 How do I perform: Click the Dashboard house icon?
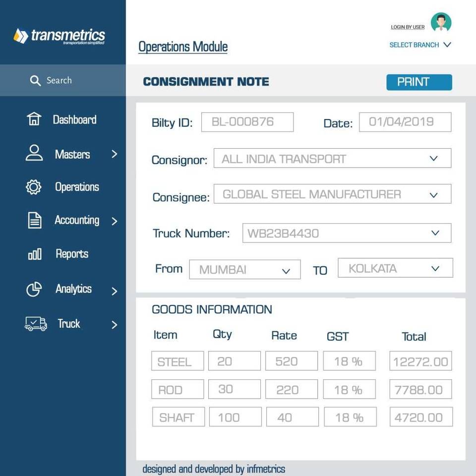pos(34,119)
